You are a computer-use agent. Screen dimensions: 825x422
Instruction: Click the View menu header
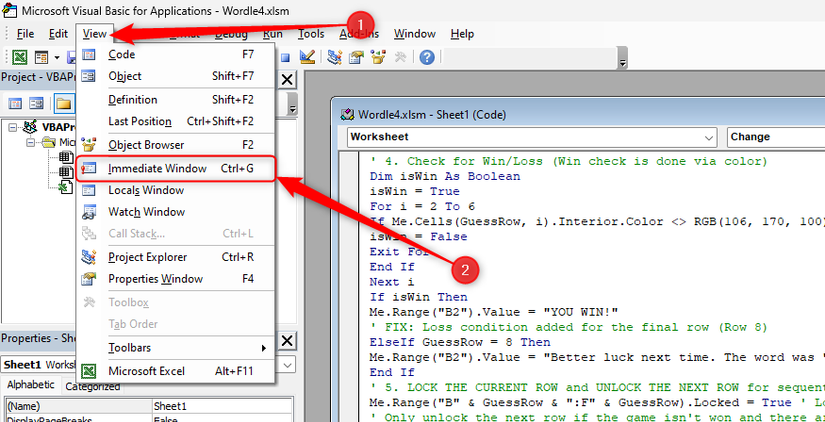tap(95, 34)
